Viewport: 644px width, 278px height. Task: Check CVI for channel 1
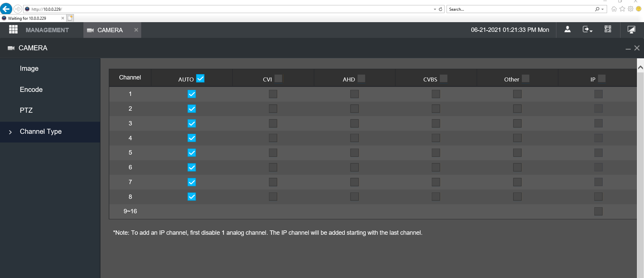[x=273, y=94]
